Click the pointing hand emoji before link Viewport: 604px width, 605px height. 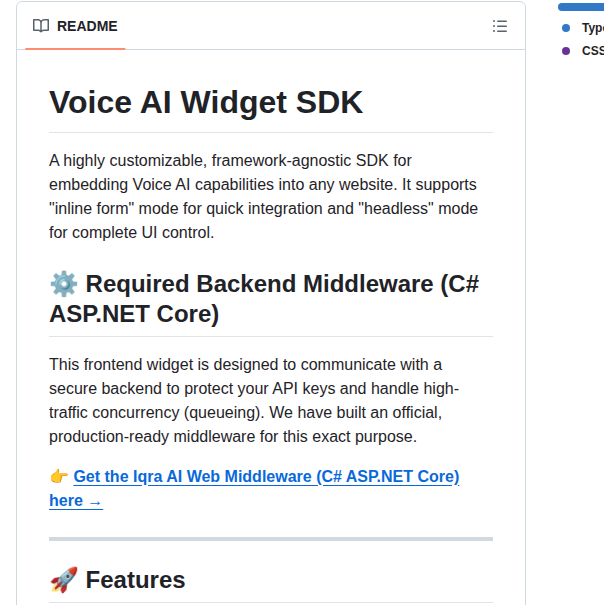click(x=59, y=477)
